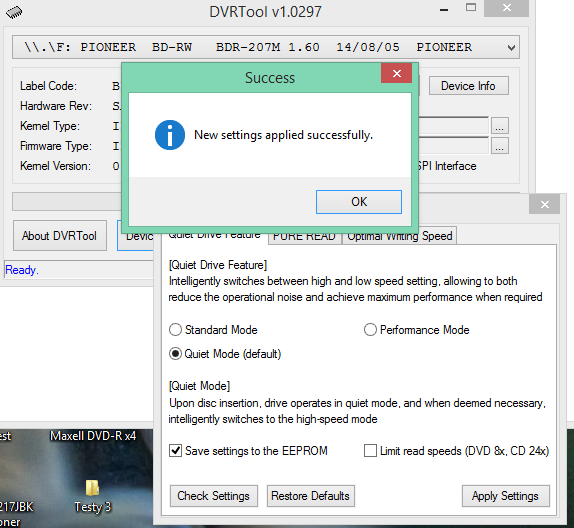This screenshot has height=528, width=574.
Task: Click the DVRTool chip icon in title bar
Action: click(14, 12)
